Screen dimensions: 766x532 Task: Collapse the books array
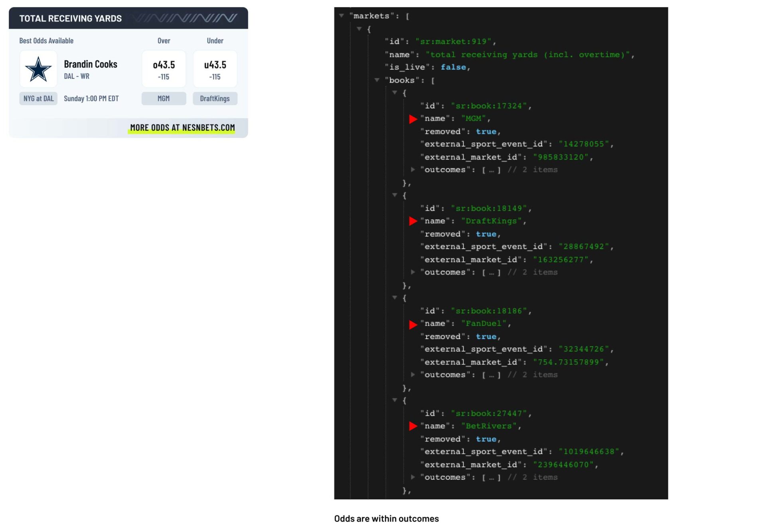[377, 80]
